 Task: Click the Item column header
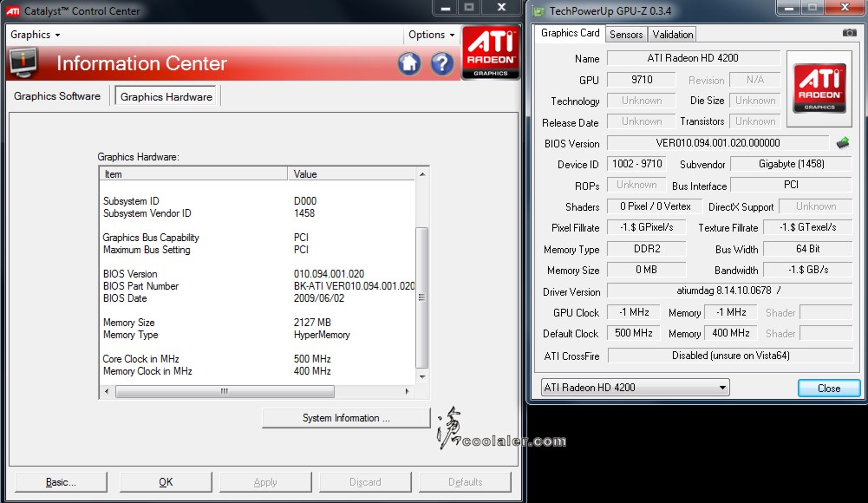[x=193, y=174]
